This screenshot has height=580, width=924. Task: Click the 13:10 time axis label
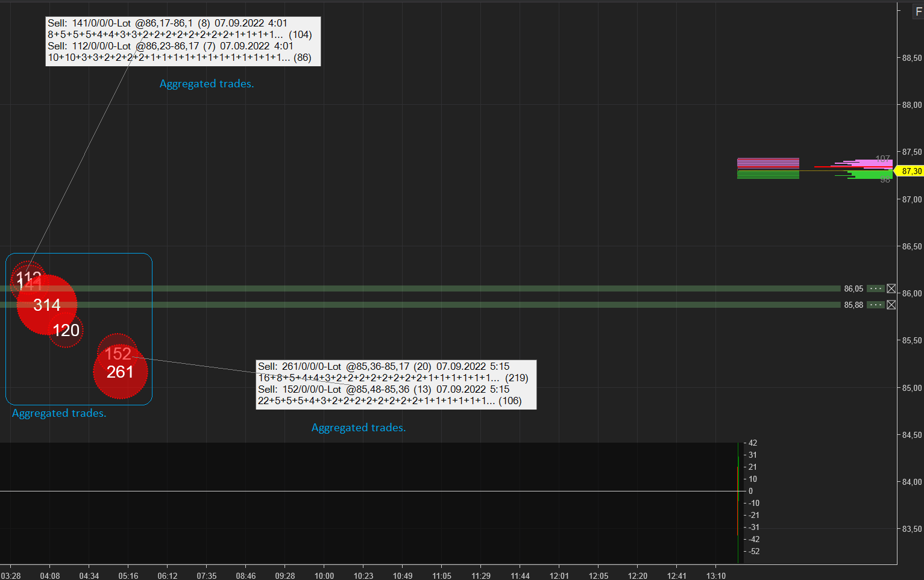(716, 576)
